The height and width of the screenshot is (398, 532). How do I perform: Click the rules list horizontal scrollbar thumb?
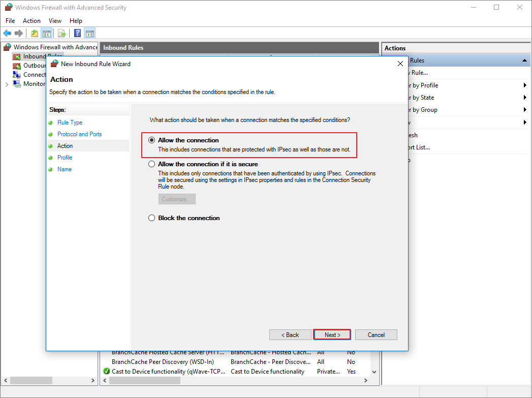(145, 380)
